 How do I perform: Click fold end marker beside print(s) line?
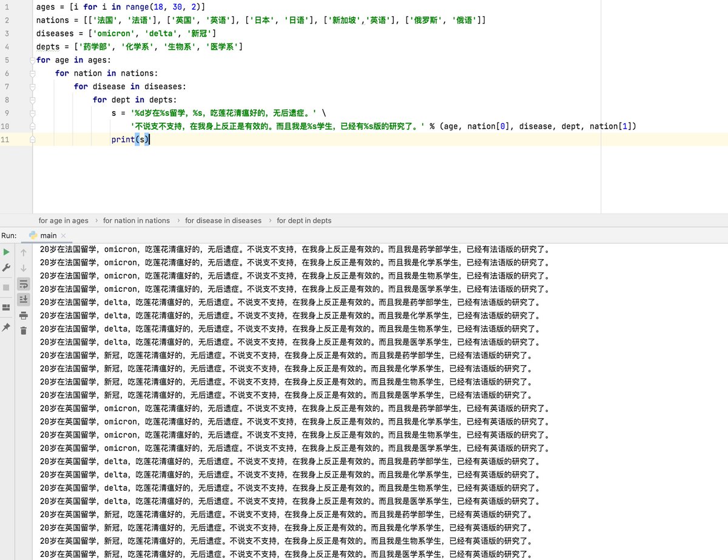coord(32,140)
